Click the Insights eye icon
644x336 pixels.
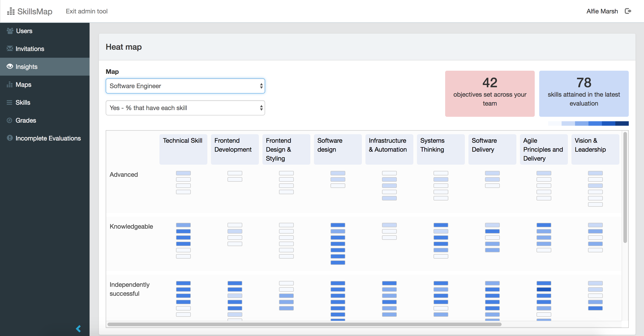point(10,66)
